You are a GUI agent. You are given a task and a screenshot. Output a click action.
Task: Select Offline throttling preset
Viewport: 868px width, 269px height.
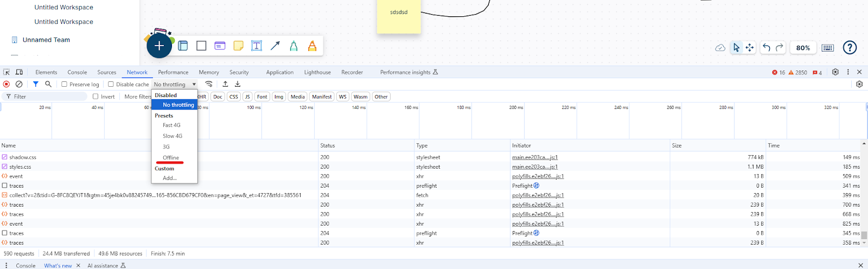(x=171, y=158)
